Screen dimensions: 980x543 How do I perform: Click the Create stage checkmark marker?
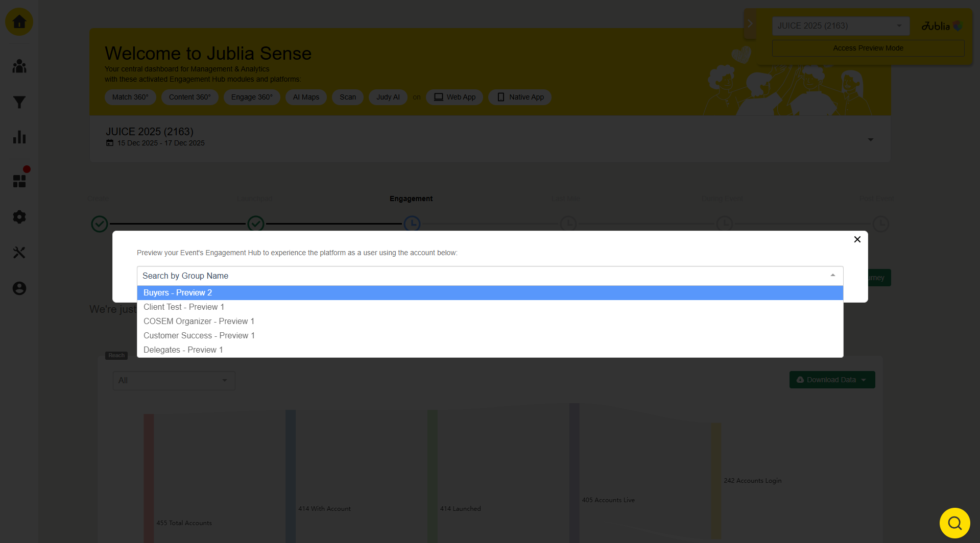100,224
